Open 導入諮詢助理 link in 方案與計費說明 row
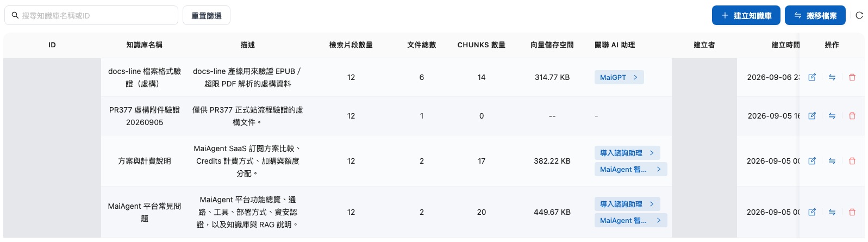 (x=627, y=153)
